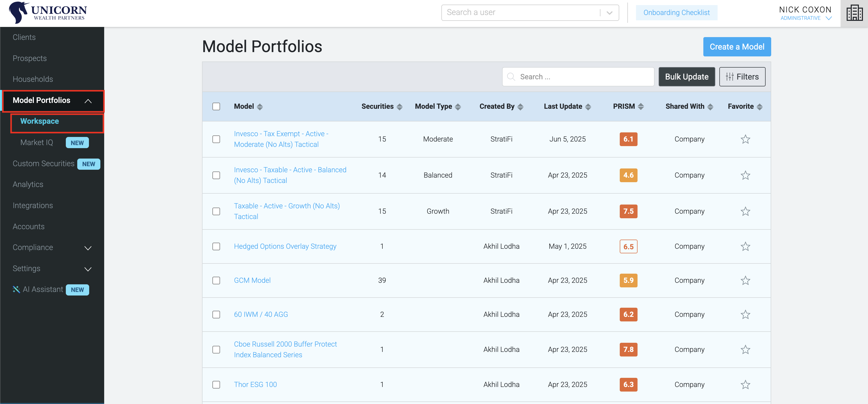Image resolution: width=868 pixels, height=404 pixels.
Task: Expand the Settings sidebar section
Action: [x=88, y=269]
